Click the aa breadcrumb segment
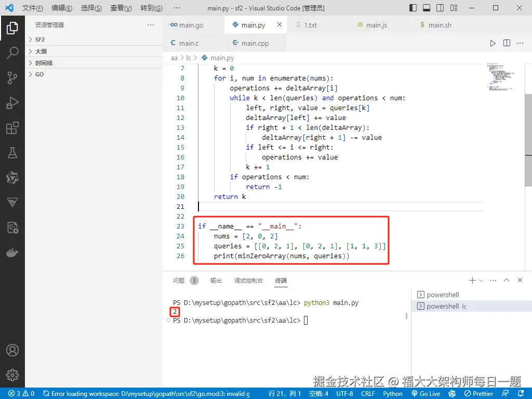532x399 pixels. [174, 58]
